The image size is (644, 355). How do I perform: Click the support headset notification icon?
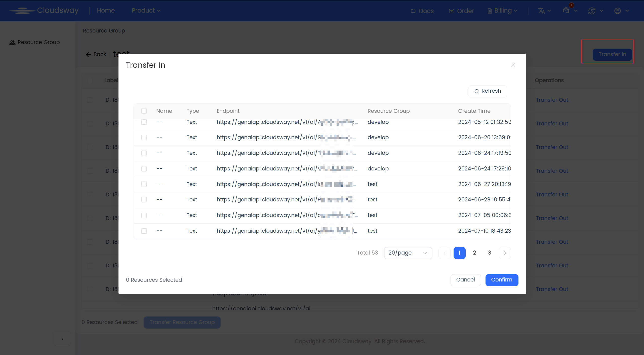point(566,11)
